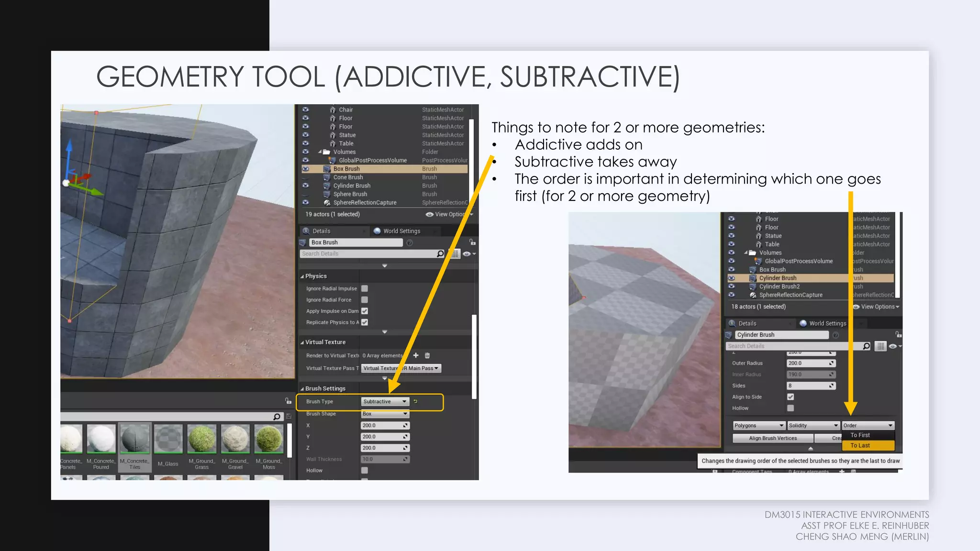The width and height of the screenshot is (980, 551).
Task: Open the Solidity dropdown
Action: [813, 426]
